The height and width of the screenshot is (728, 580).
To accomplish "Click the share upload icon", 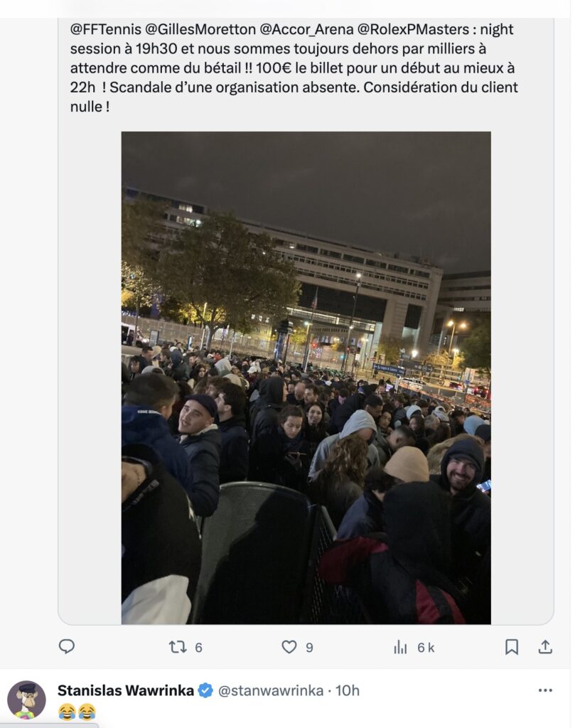I will (545, 647).
